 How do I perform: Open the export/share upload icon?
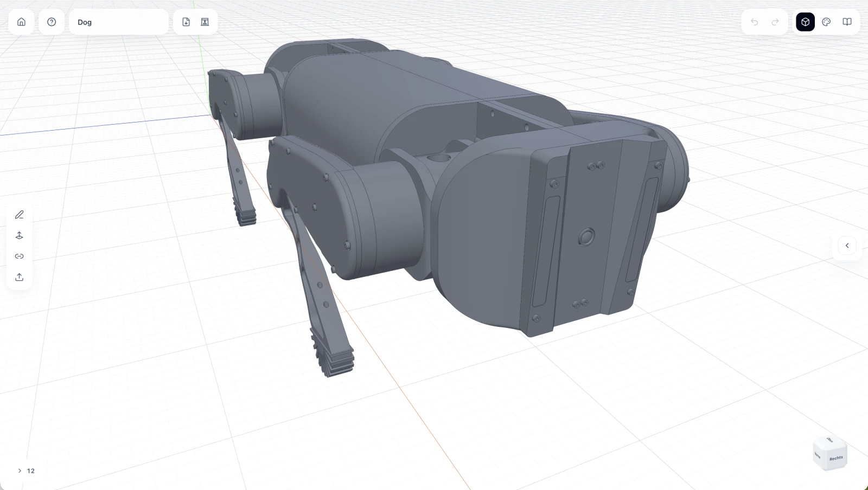20,277
